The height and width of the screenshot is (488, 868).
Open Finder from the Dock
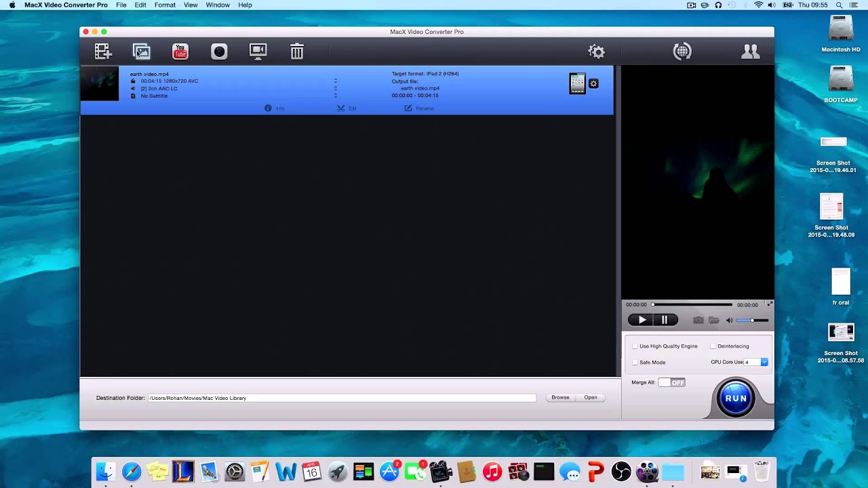pos(105,471)
